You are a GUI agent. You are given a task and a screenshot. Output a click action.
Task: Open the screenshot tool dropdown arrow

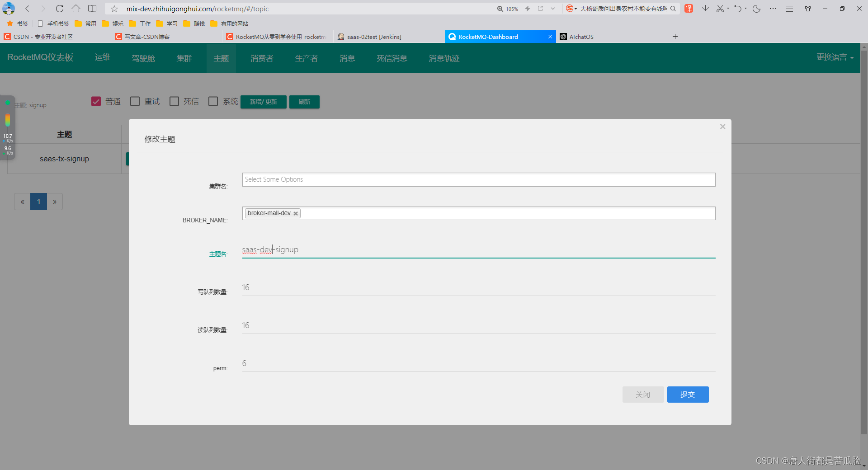coord(728,9)
